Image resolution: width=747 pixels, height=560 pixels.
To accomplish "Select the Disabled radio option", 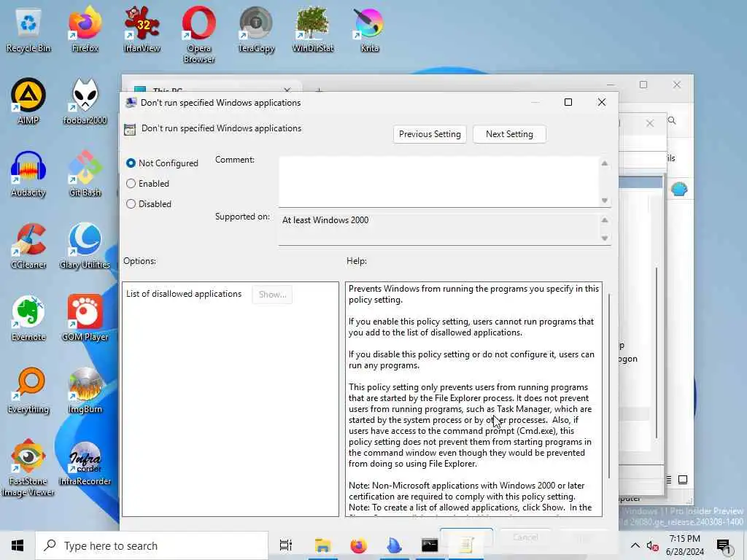I will pyautogui.click(x=149, y=204).
